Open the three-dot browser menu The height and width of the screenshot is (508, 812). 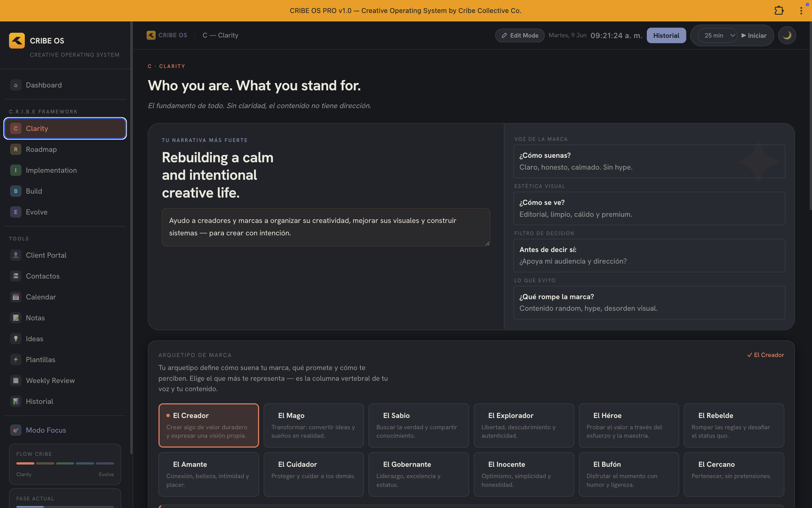[x=801, y=11]
